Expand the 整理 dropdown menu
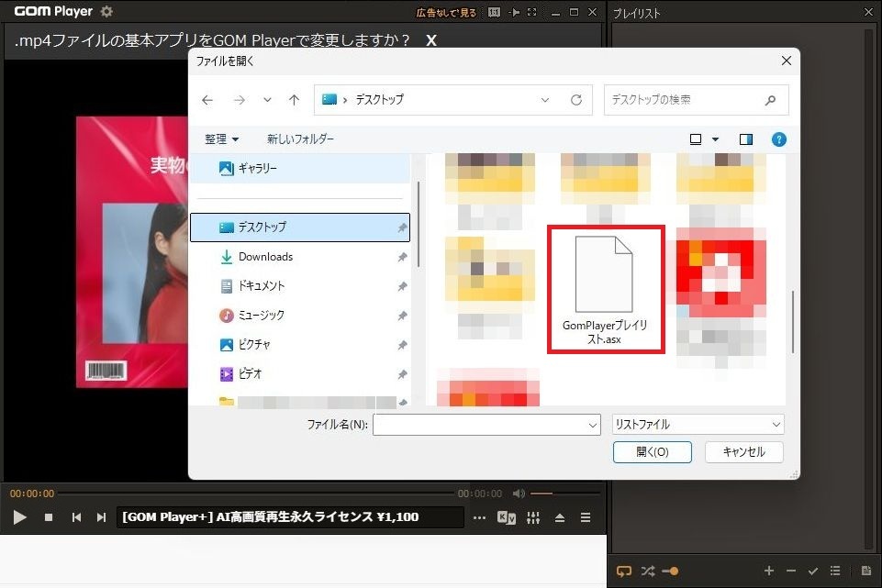The height and width of the screenshot is (588, 882). click(x=221, y=139)
